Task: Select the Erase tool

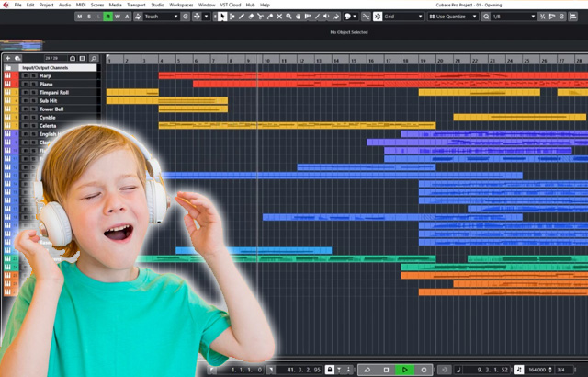Action: pyautogui.click(x=251, y=17)
